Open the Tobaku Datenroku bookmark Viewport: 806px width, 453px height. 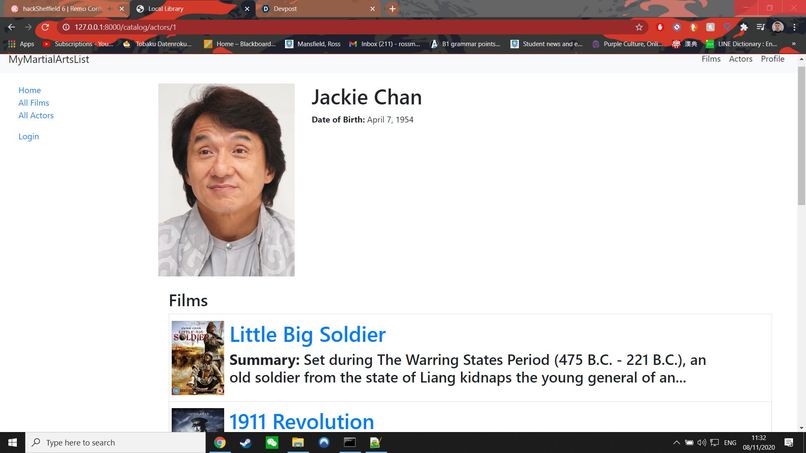(x=157, y=44)
